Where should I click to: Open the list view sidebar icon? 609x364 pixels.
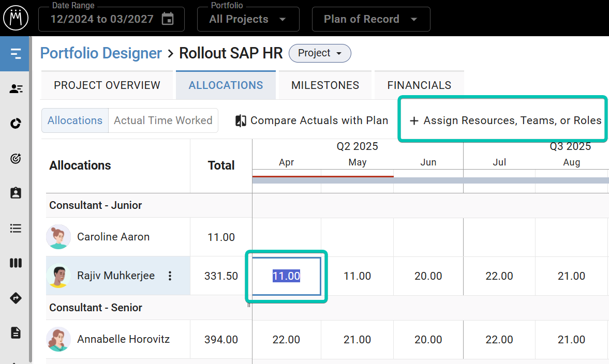pos(16,228)
